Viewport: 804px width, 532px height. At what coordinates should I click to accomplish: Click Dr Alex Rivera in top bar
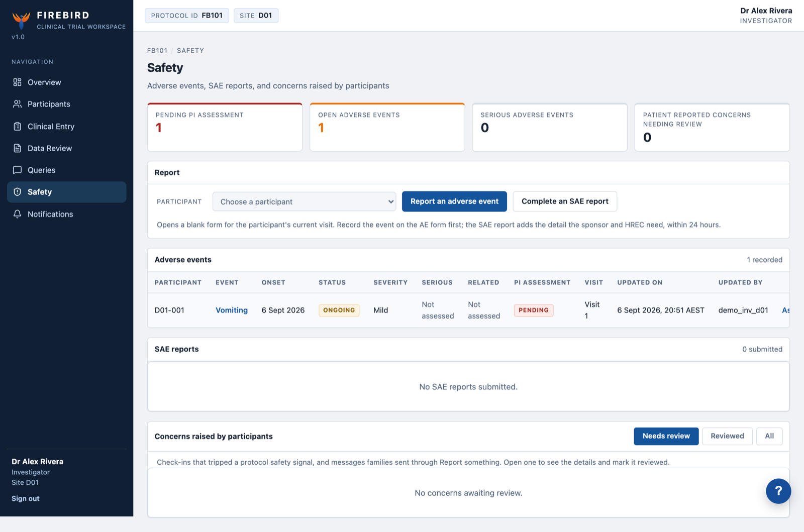(x=766, y=11)
